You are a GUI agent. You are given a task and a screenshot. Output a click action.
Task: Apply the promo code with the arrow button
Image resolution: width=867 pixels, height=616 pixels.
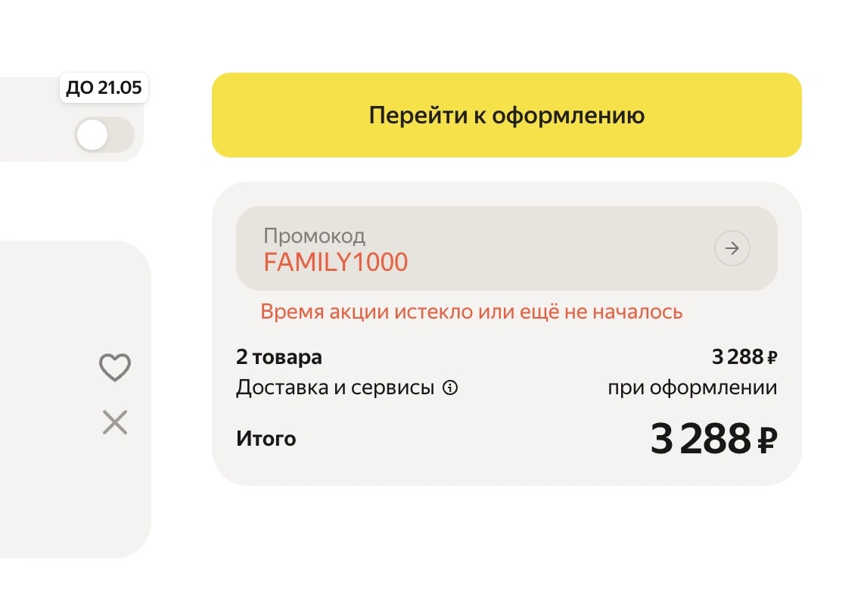tap(732, 248)
